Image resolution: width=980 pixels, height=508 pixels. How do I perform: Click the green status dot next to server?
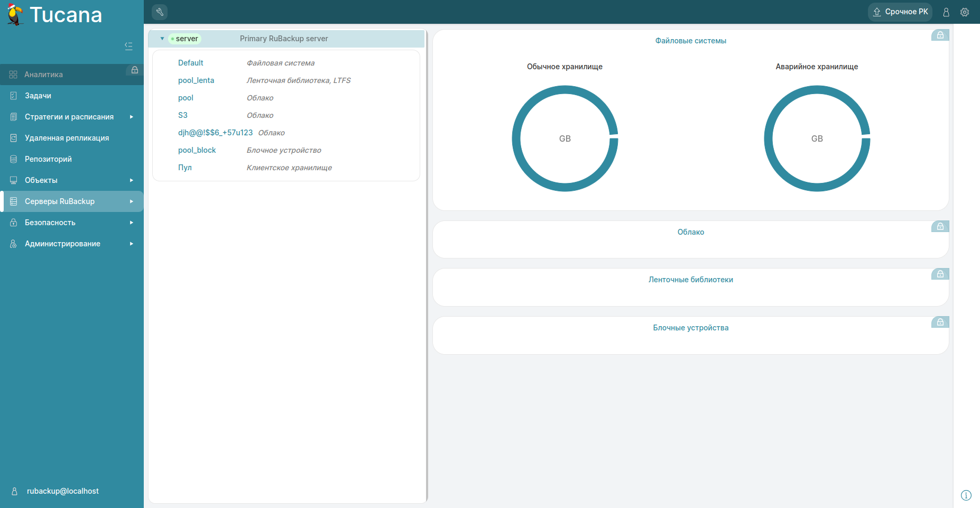[x=173, y=39]
